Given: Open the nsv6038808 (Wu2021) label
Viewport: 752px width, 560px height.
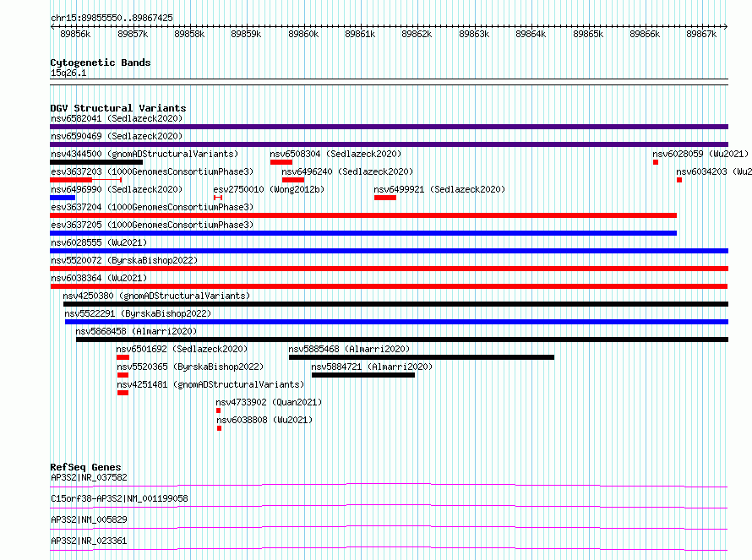Looking at the screenshot, I should click(x=264, y=420).
